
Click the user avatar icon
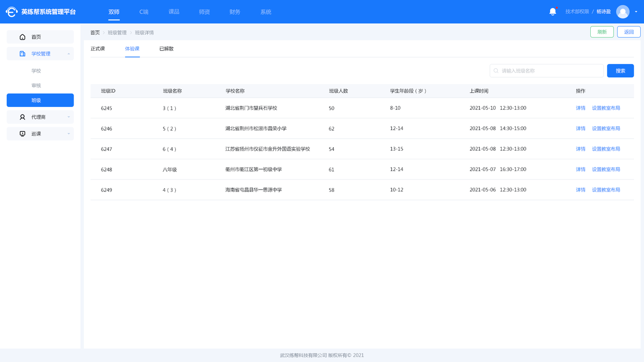623,12
